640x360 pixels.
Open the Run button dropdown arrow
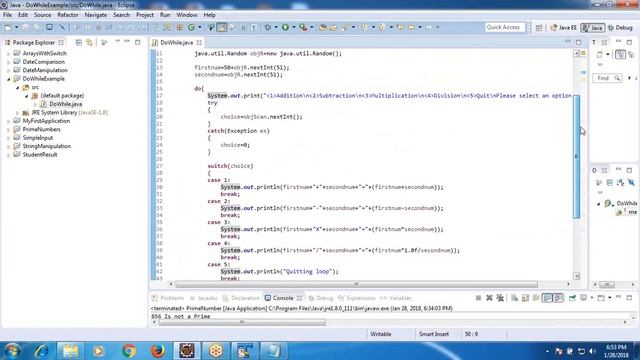(x=293, y=27)
